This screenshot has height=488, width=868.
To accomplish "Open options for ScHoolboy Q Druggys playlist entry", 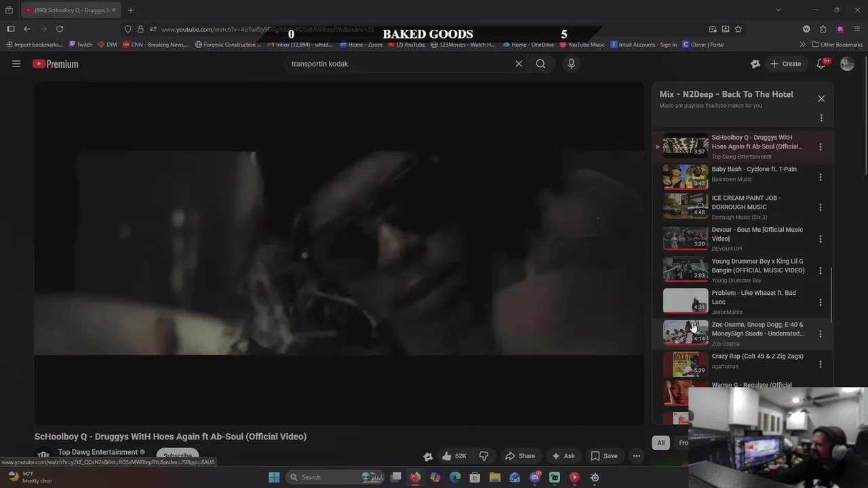I will 821,146.
